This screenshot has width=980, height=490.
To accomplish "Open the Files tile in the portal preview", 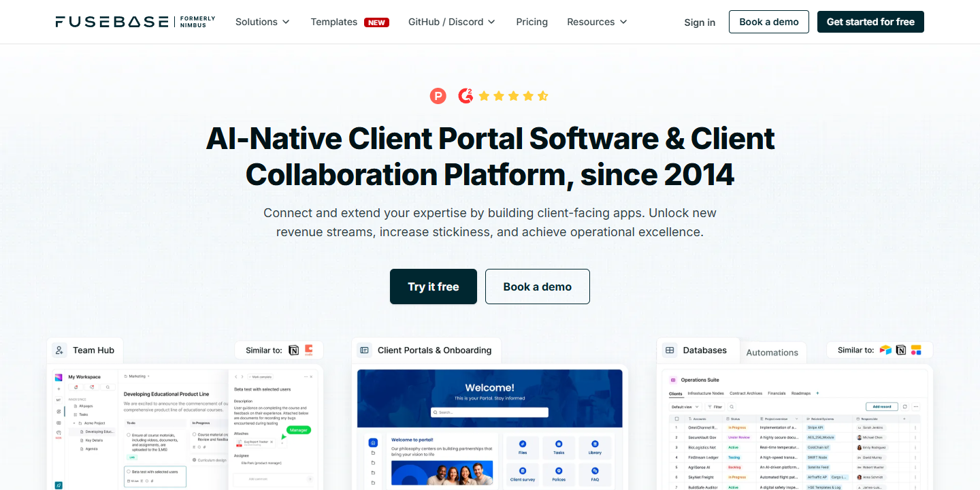I will click(523, 446).
